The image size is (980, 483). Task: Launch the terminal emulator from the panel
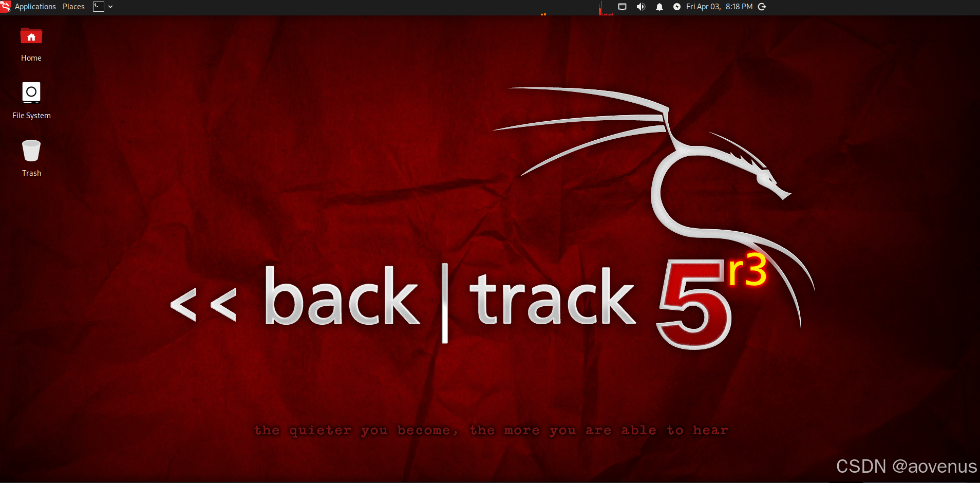(x=99, y=7)
